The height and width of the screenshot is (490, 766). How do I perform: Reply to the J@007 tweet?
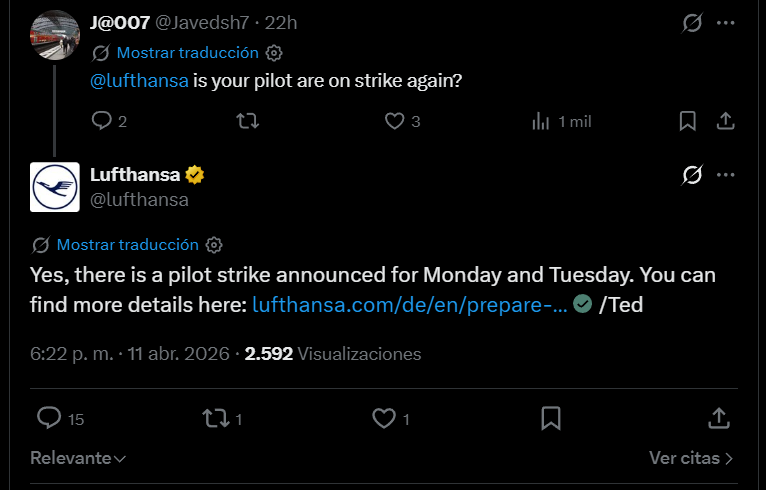(x=102, y=121)
